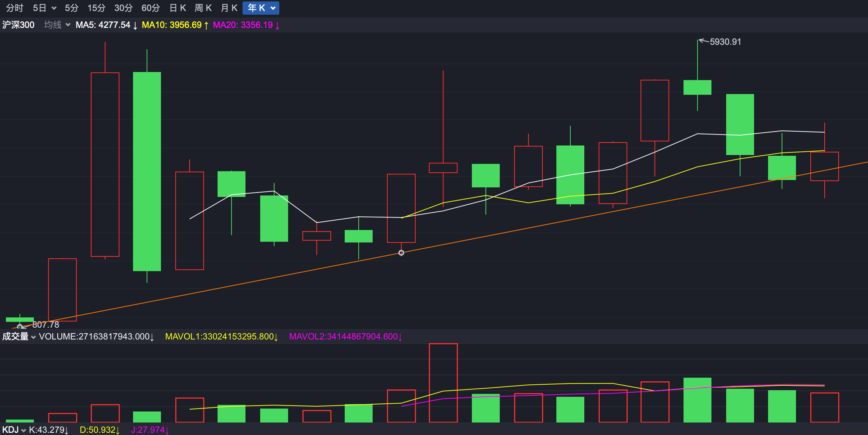Switch to the 日K daily candlestick tab
The image size is (868, 435).
(x=178, y=8)
